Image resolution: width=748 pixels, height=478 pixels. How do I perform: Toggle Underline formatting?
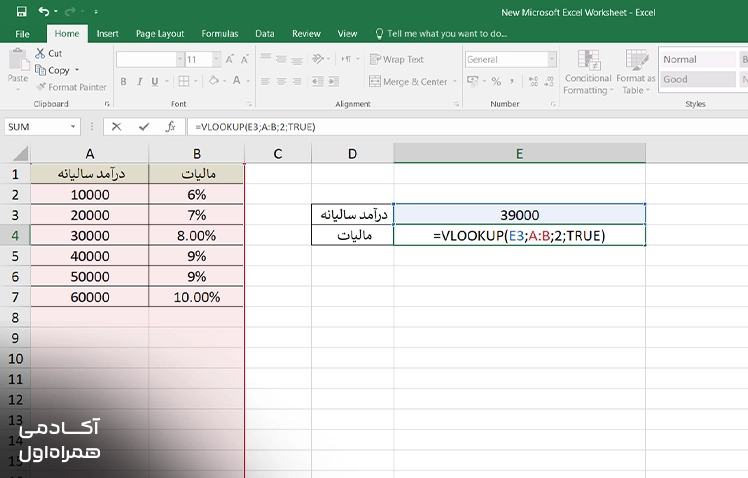(155, 82)
